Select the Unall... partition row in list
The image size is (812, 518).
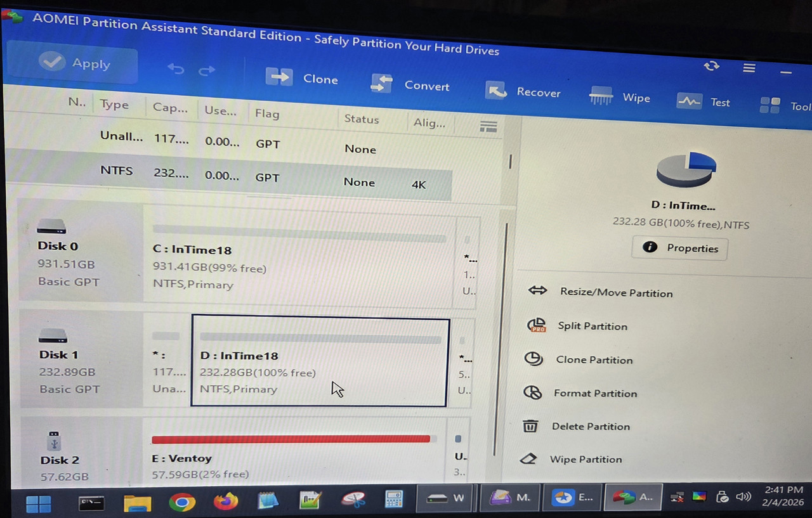254,141
